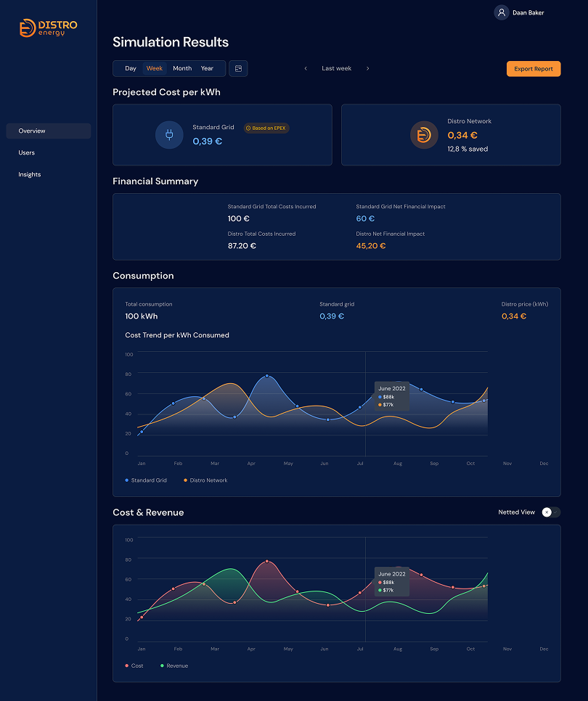Click the user profile avatar icon

[x=501, y=12]
